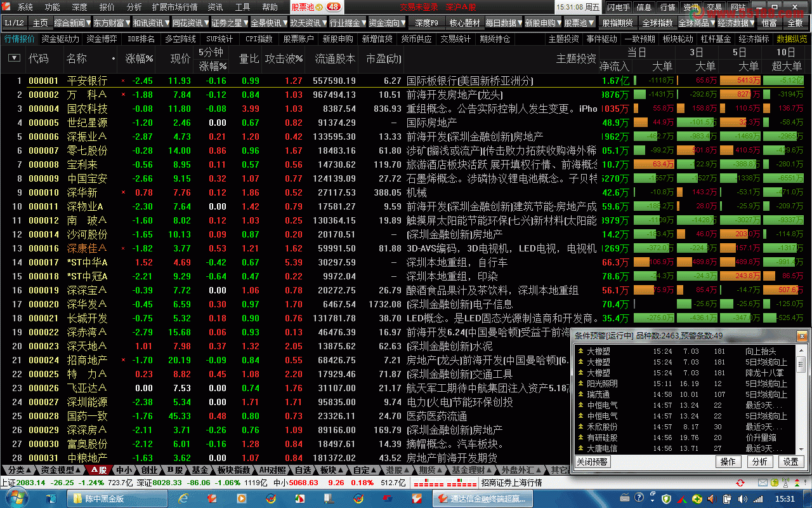Click the red x marker in 平安银行 row
Screen dimensions: 812x508
click(124, 81)
